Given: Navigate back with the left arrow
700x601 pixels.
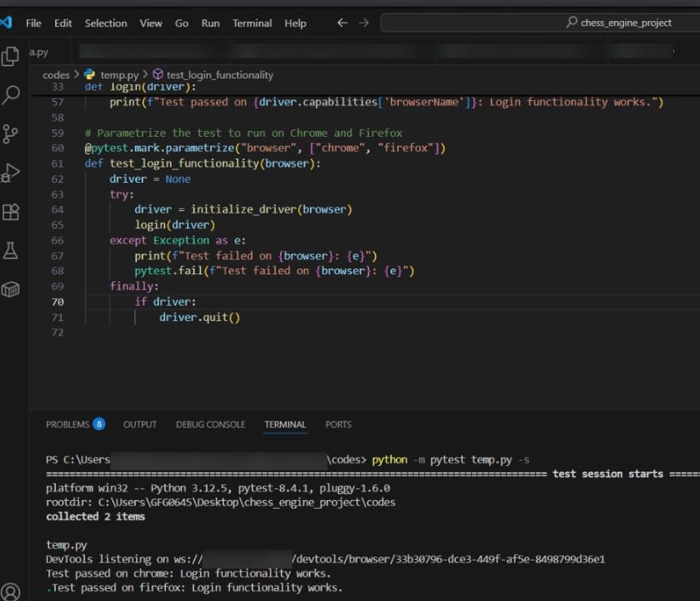Looking at the screenshot, I should (342, 23).
